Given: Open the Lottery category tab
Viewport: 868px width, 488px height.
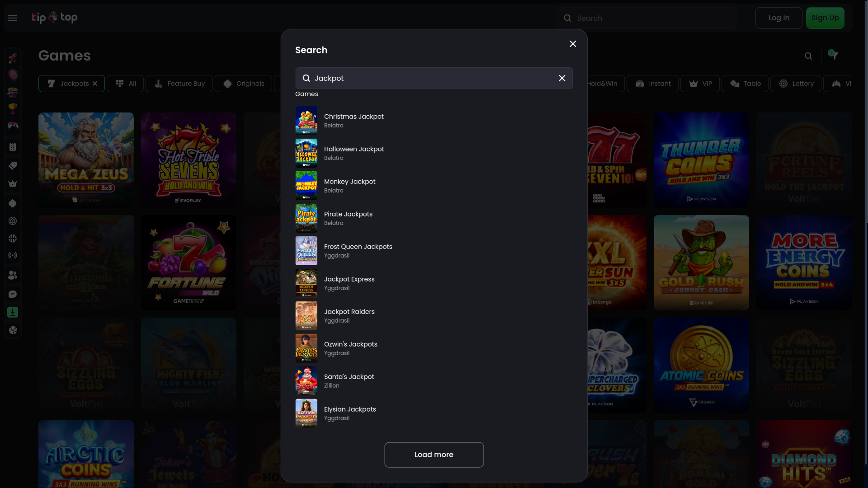Looking at the screenshot, I should point(796,84).
